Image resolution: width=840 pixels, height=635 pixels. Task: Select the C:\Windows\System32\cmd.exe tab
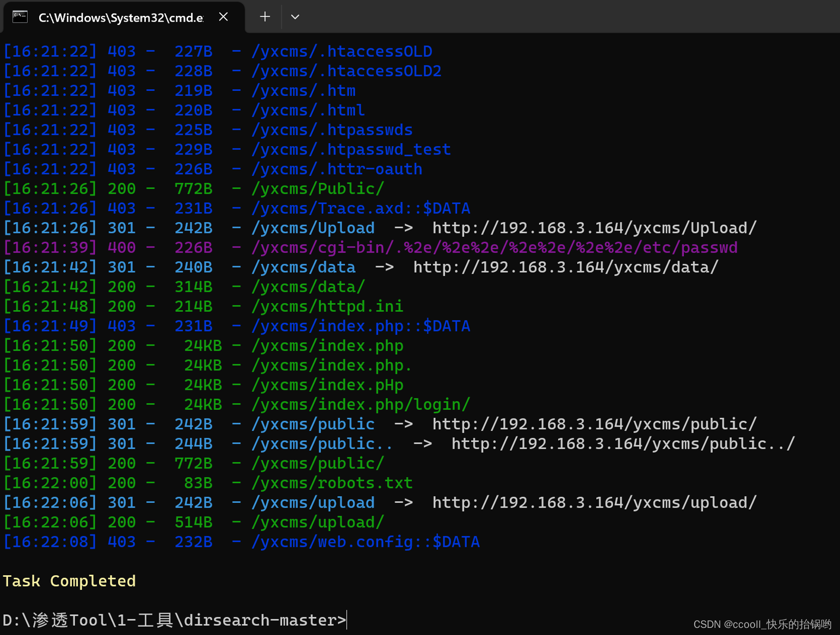[x=124, y=17]
